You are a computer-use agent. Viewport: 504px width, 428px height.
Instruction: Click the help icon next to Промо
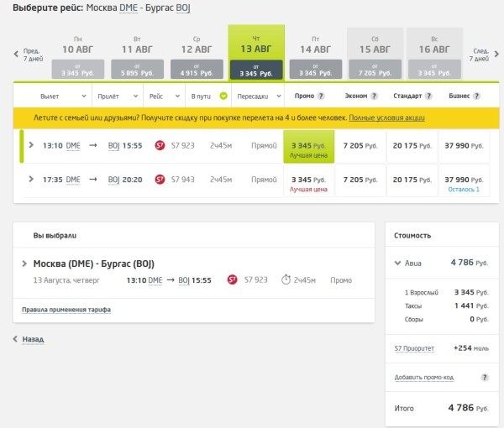click(322, 96)
